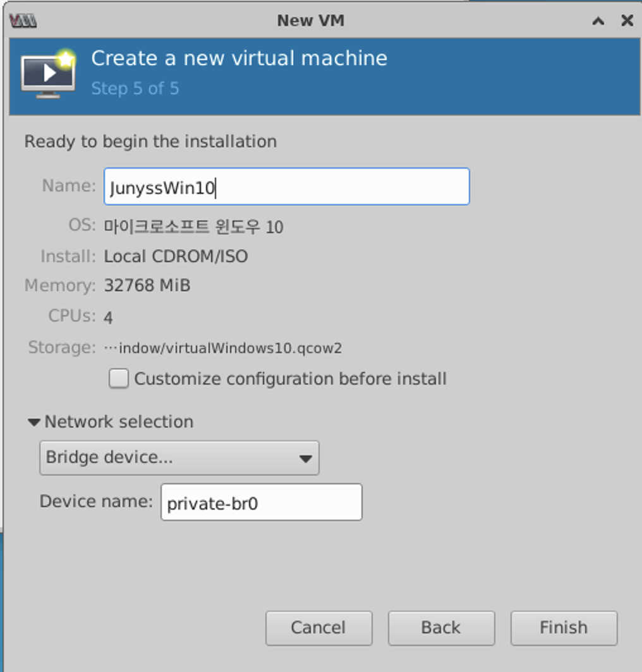Click the 'Ready to begin the installation' text
Viewport: 642px width, 672px height.
150,141
